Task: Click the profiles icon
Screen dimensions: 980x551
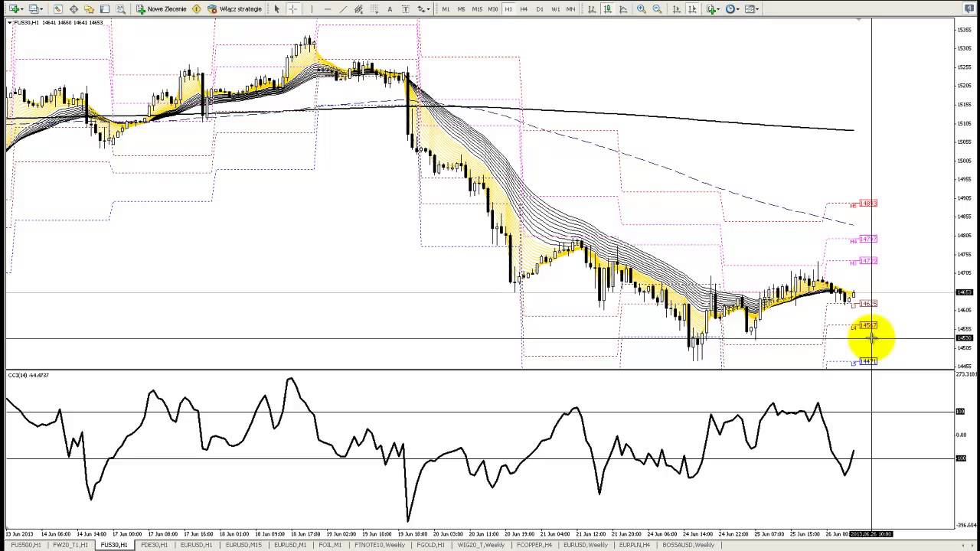Action: (x=34, y=9)
